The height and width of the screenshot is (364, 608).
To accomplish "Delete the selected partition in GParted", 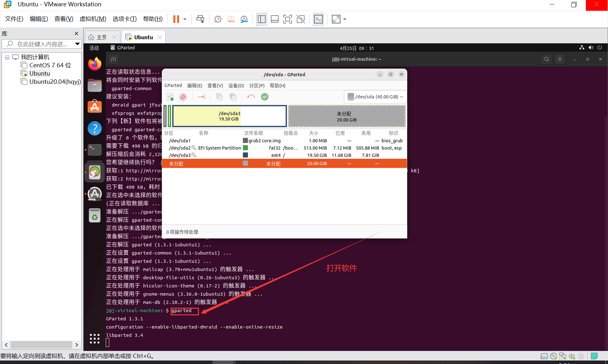I will pos(183,97).
